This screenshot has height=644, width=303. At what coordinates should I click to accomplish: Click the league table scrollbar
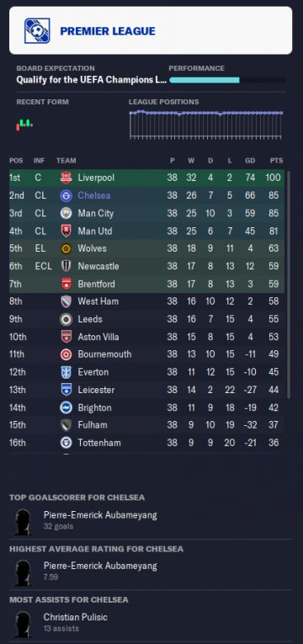coord(289,285)
